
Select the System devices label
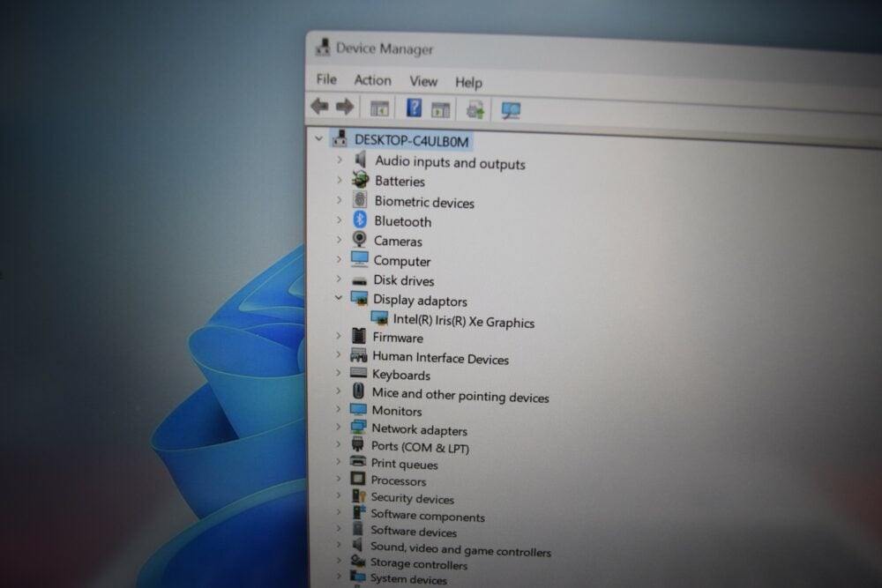pyautogui.click(x=407, y=578)
